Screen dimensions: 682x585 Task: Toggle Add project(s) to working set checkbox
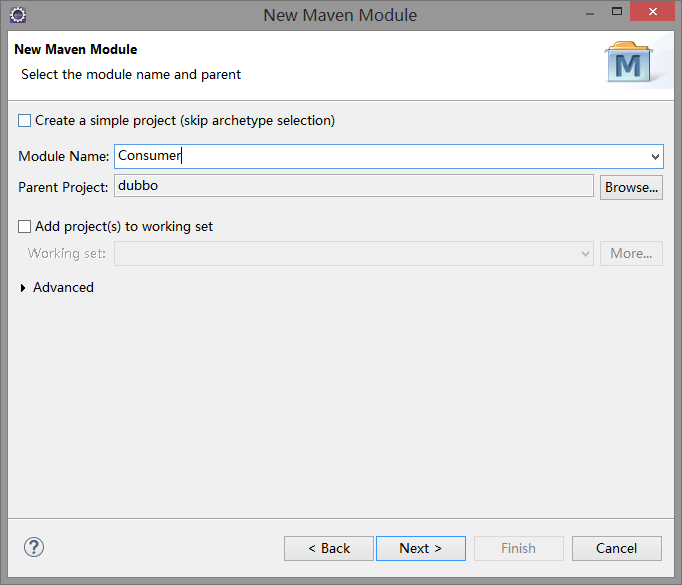tap(24, 227)
